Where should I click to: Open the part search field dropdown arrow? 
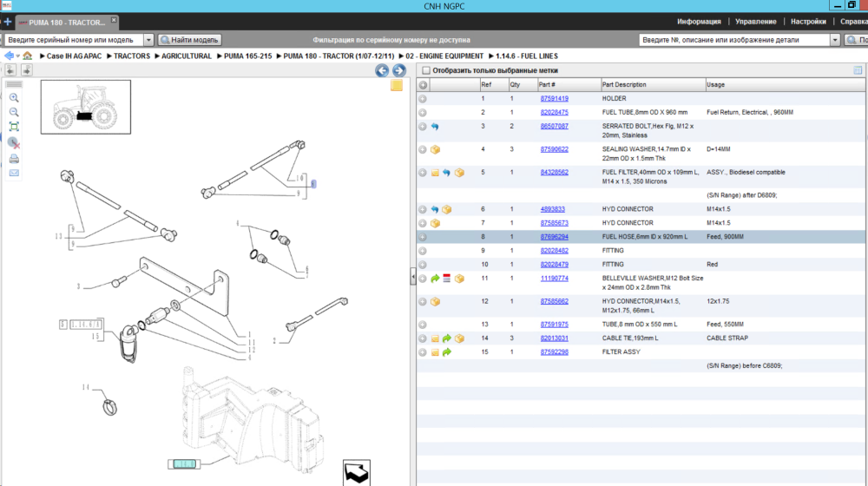click(835, 40)
